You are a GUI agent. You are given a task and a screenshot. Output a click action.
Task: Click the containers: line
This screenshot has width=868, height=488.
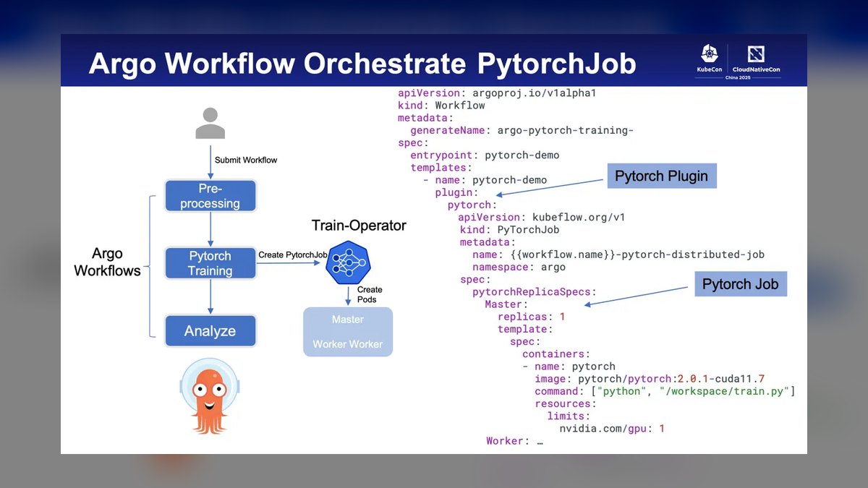click(556, 354)
